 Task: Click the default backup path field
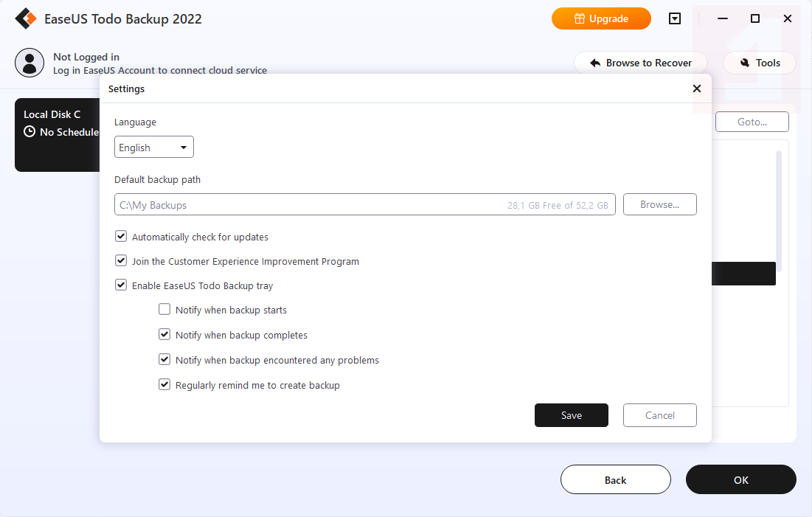tap(310, 205)
